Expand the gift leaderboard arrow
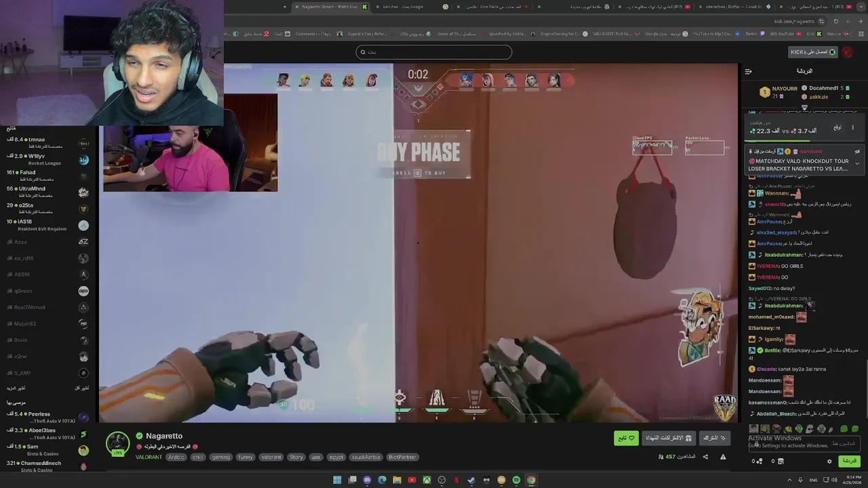This screenshot has width=868, height=488. (804, 107)
